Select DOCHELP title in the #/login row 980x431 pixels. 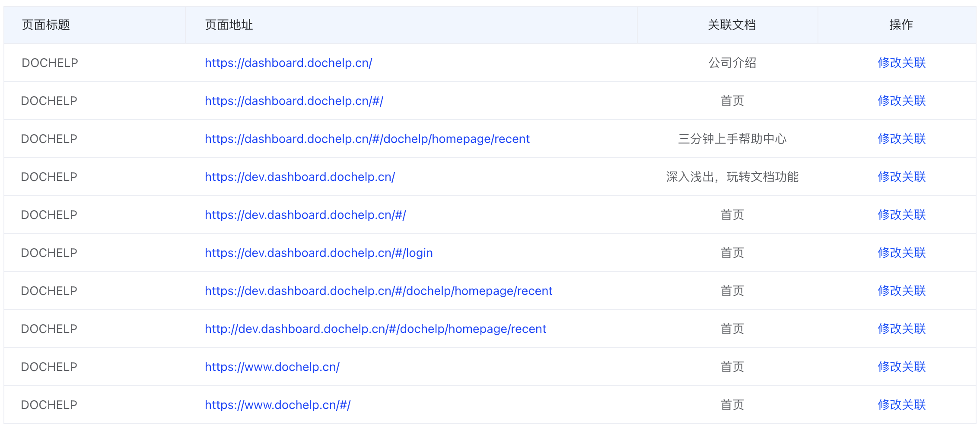tap(49, 253)
